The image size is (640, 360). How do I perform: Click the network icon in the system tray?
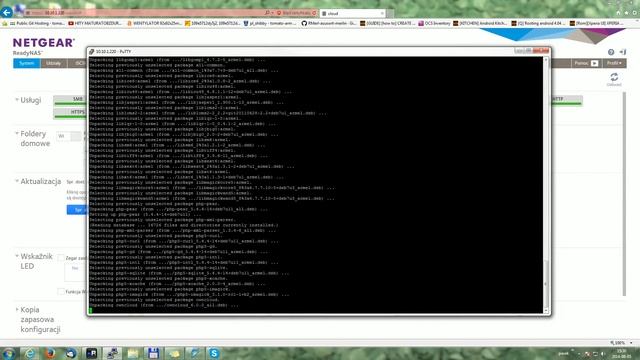click(x=595, y=354)
